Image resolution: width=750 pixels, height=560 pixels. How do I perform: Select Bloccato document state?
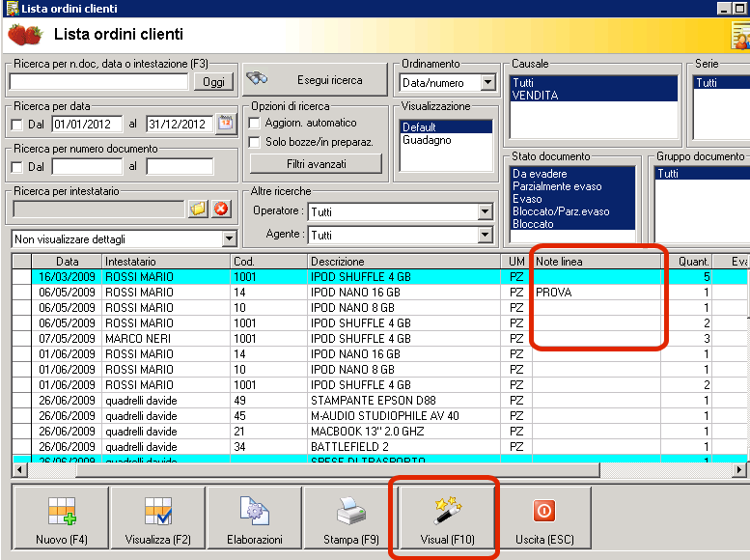coord(573,224)
